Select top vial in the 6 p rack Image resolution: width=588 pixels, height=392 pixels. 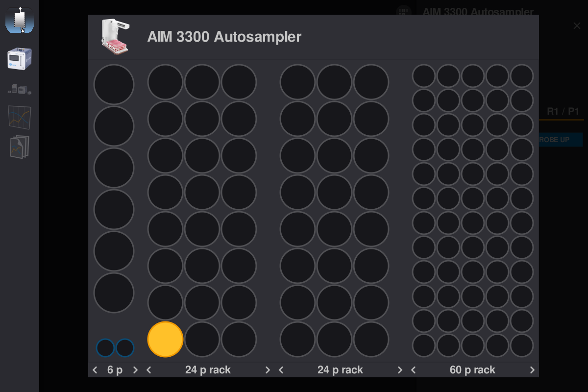114,84
